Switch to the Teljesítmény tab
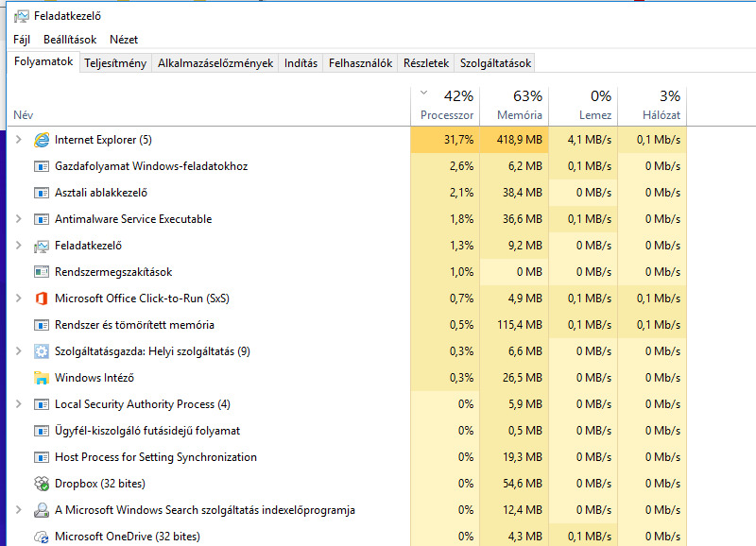Image resolution: width=756 pixels, height=546 pixels. click(115, 63)
